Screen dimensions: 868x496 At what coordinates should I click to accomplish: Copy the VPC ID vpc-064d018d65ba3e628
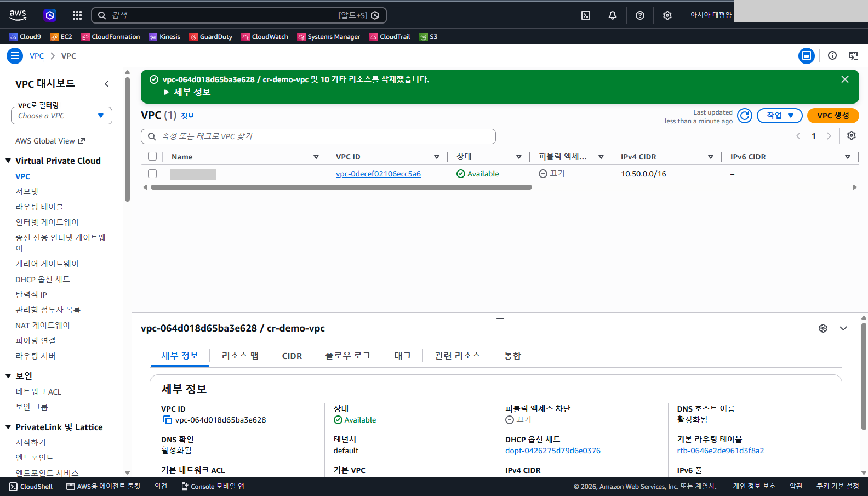point(168,420)
